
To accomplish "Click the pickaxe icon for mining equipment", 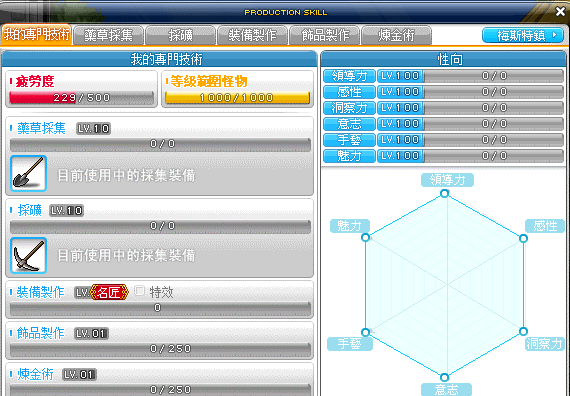I will coord(28,256).
